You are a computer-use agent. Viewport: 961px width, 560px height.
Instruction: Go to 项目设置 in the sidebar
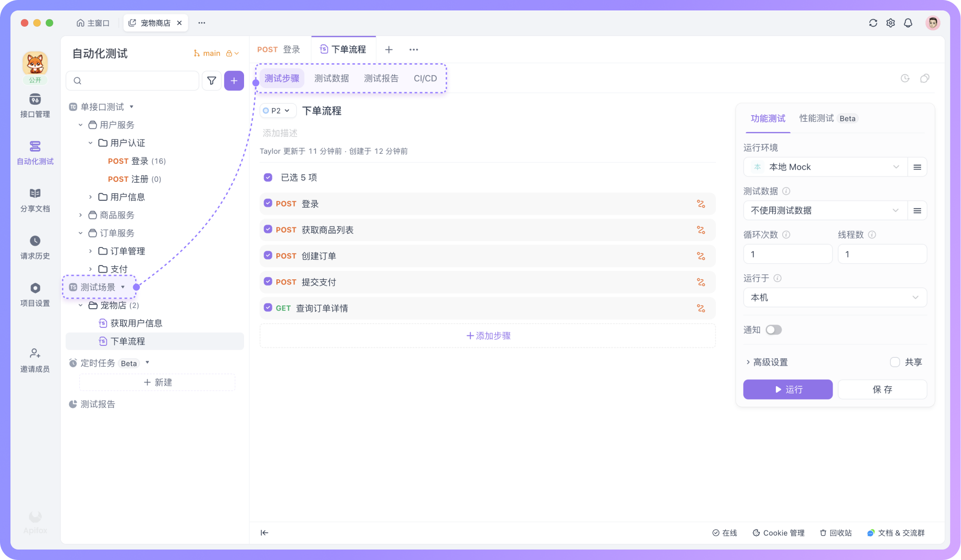(x=35, y=295)
